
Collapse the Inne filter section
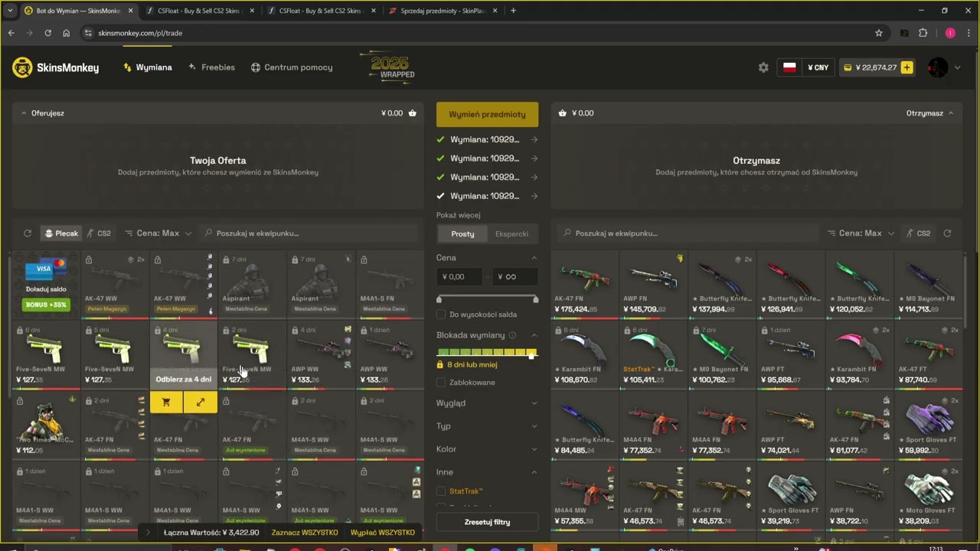[534, 472]
